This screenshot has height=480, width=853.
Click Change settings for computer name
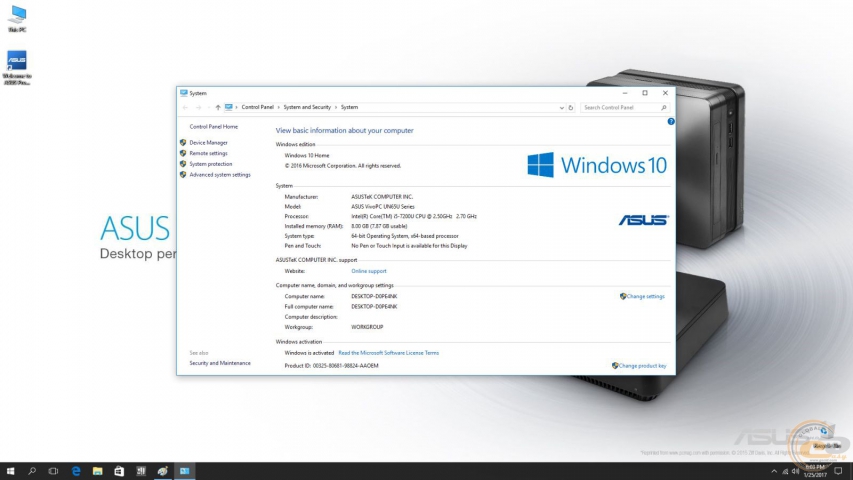[645, 297]
